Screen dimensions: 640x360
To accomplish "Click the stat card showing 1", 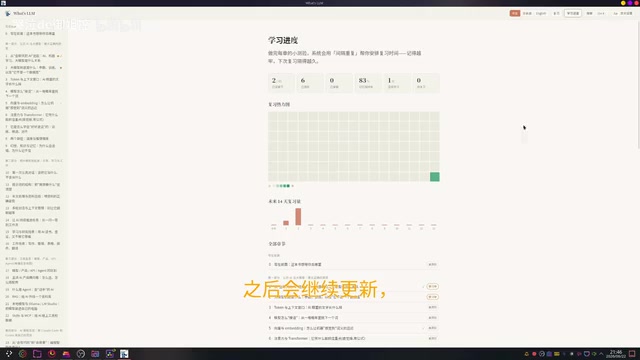I will tap(397, 82).
